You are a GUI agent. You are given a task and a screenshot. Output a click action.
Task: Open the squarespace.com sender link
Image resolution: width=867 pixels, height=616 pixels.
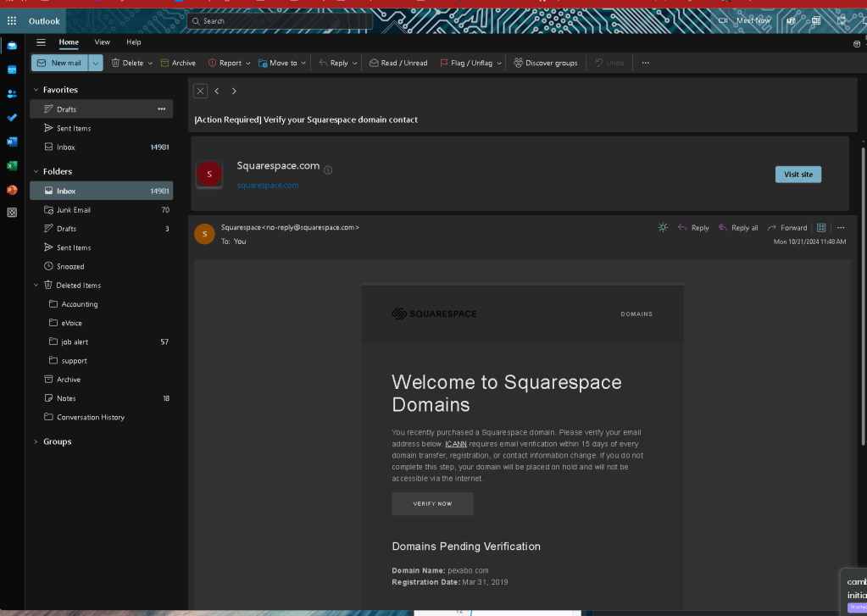coord(268,186)
